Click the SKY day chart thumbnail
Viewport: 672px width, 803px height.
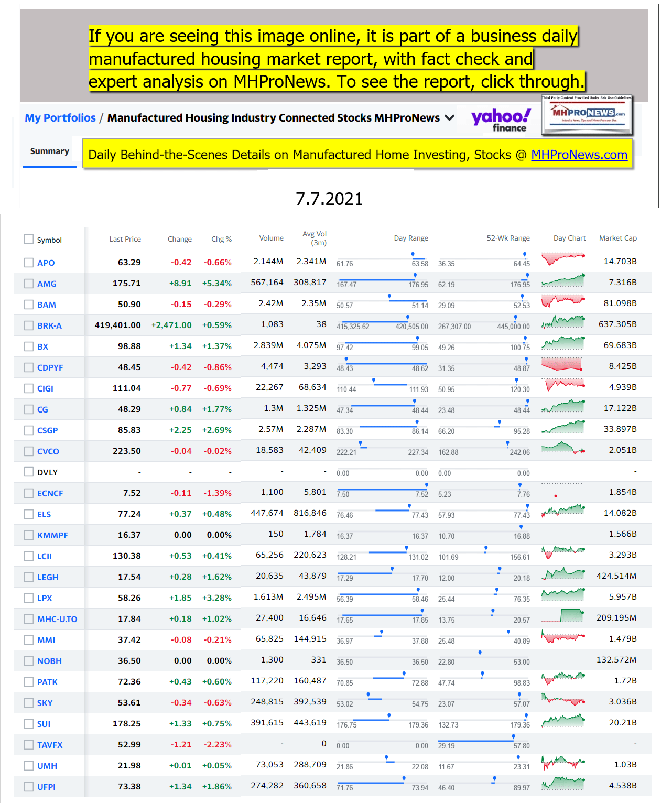coord(563,699)
